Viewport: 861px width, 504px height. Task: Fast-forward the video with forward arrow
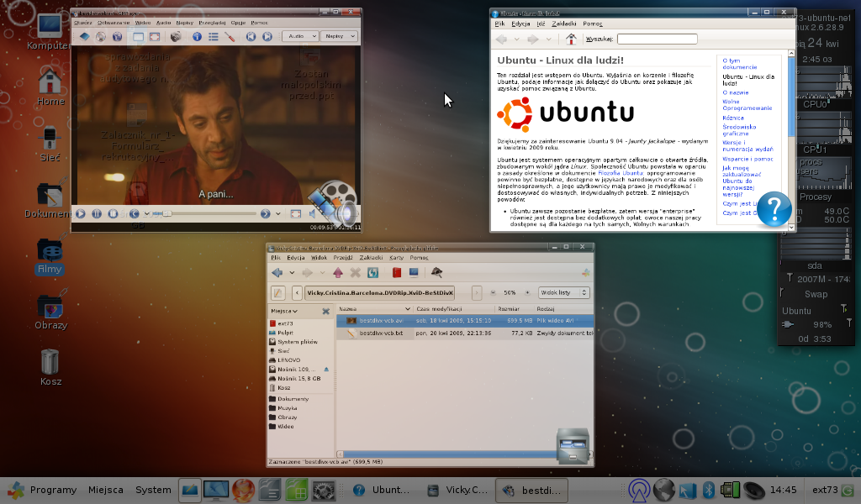tap(265, 213)
